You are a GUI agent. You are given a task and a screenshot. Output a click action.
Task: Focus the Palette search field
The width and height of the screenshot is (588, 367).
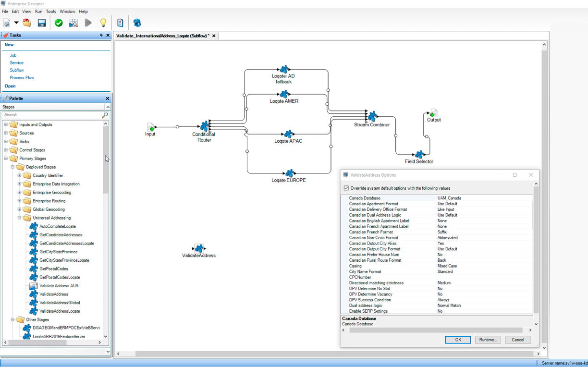52,115
